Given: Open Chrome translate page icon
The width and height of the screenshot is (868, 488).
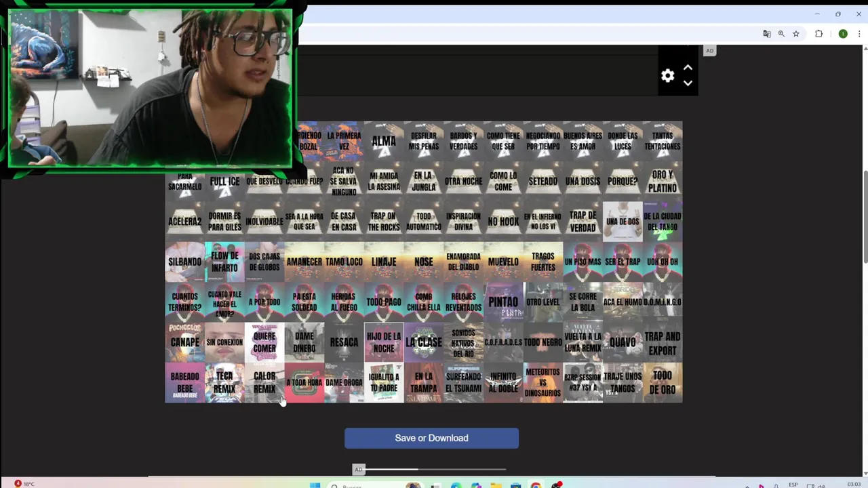Looking at the screenshot, I should pyautogui.click(x=767, y=34).
